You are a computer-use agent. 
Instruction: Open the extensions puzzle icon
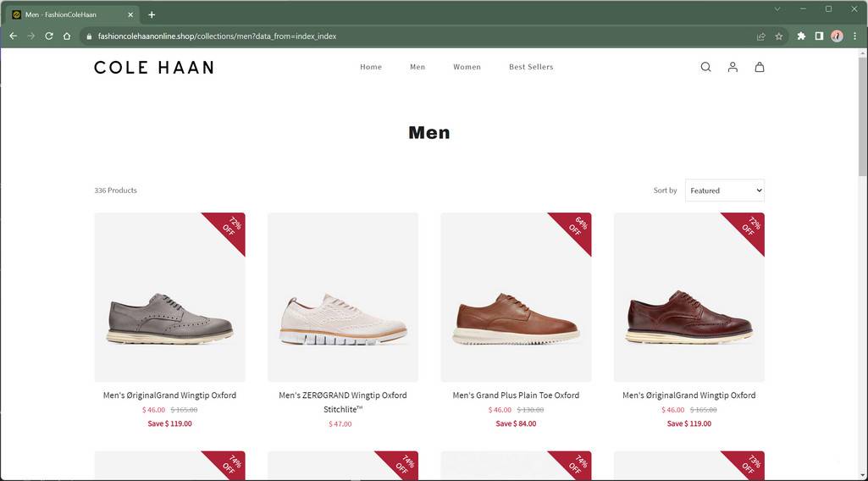click(x=801, y=36)
